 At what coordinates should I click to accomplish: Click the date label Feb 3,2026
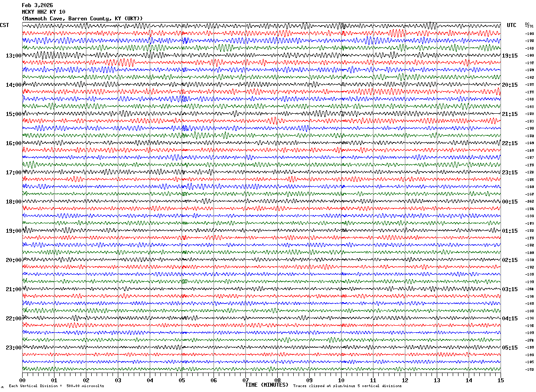[37, 5]
